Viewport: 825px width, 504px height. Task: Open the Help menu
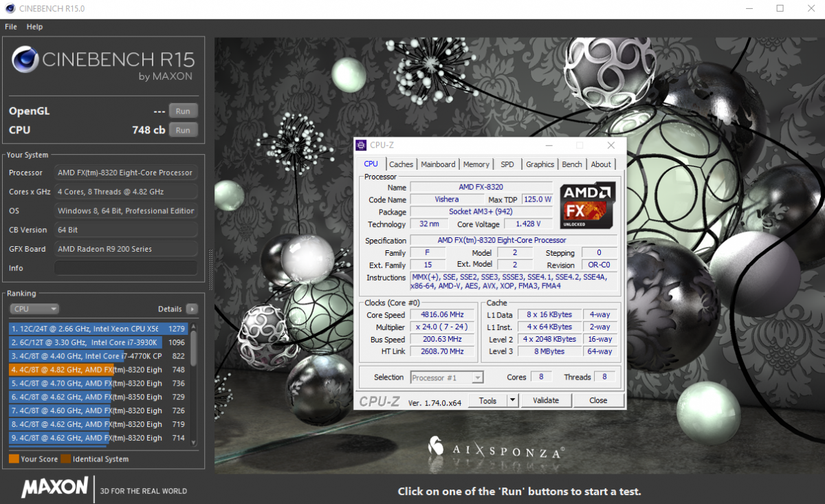tap(34, 27)
